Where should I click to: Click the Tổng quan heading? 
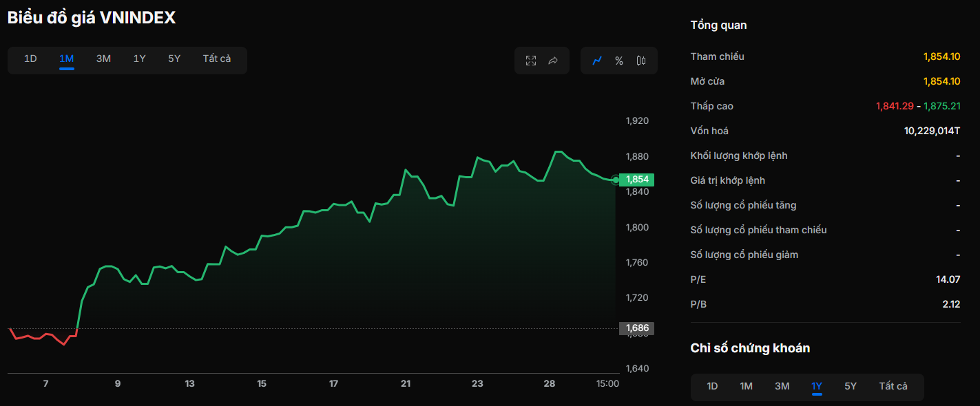point(718,25)
